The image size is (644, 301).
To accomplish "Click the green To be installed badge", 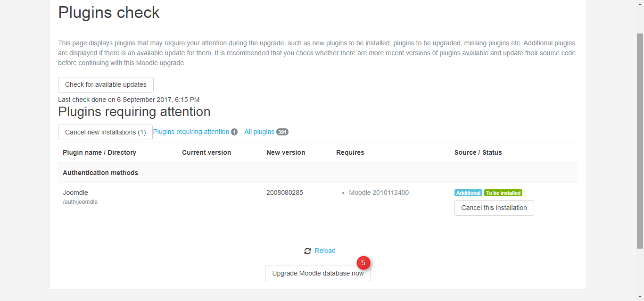I will point(503,193).
